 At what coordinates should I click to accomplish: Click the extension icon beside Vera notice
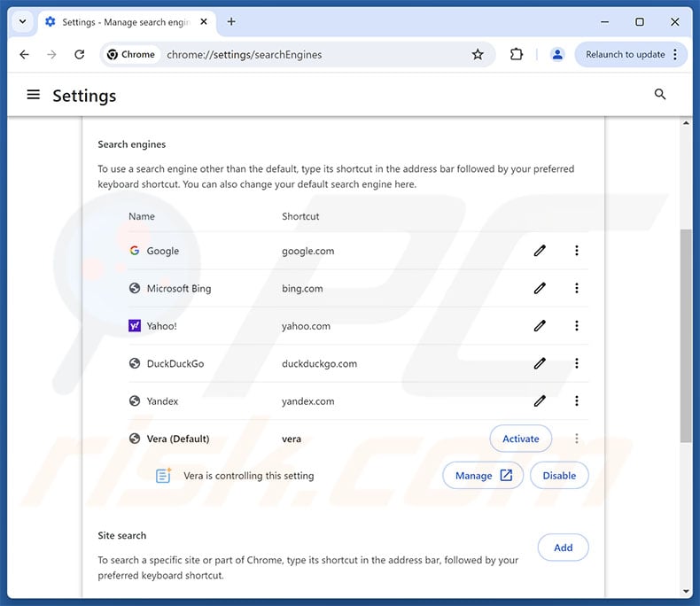[x=163, y=476]
